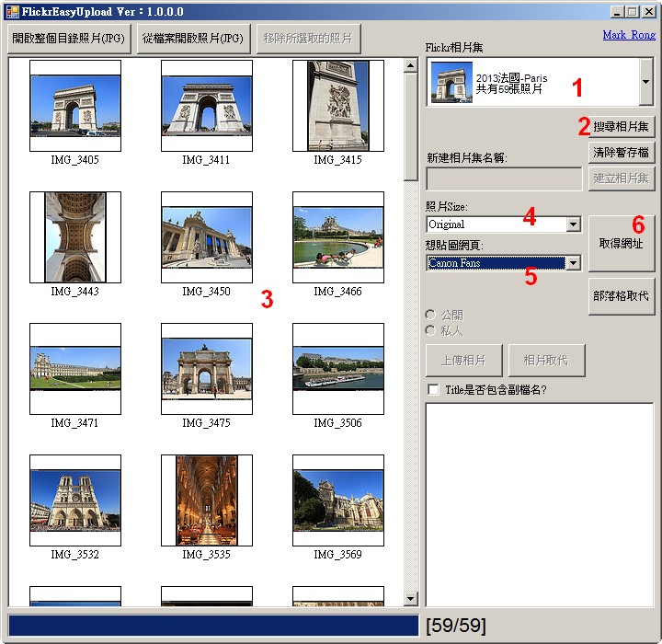Select the IMG_3466 photo thumbnail
The height and width of the screenshot is (644, 662).
tap(338, 237)
